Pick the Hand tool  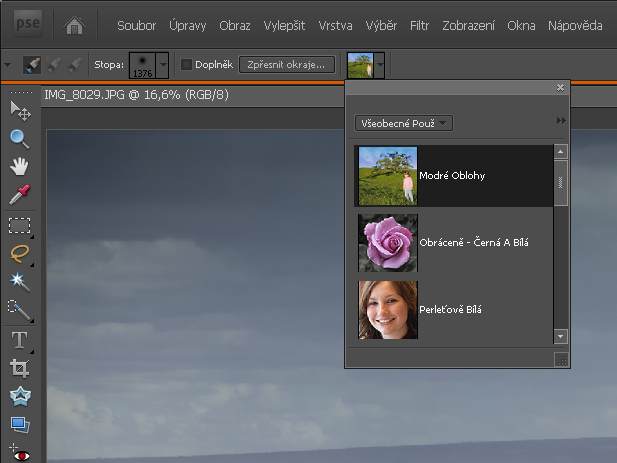[x=19, y=166]
